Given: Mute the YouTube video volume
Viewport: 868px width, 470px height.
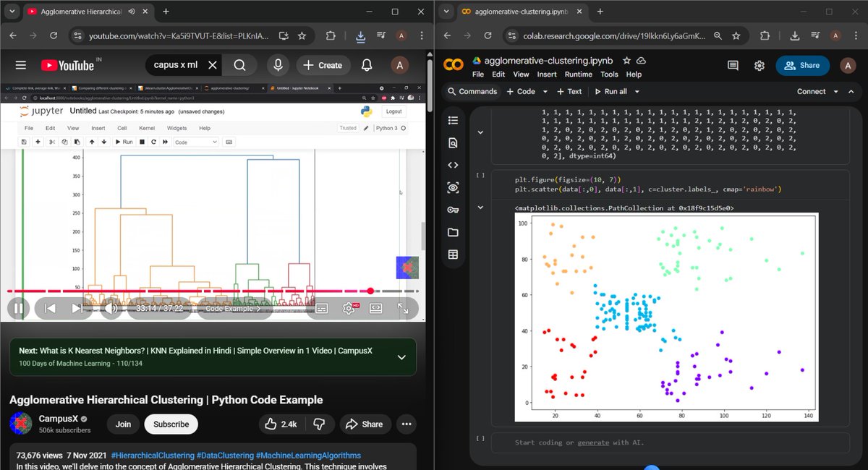Looking at the screenshot, I should tap(111, 308).
